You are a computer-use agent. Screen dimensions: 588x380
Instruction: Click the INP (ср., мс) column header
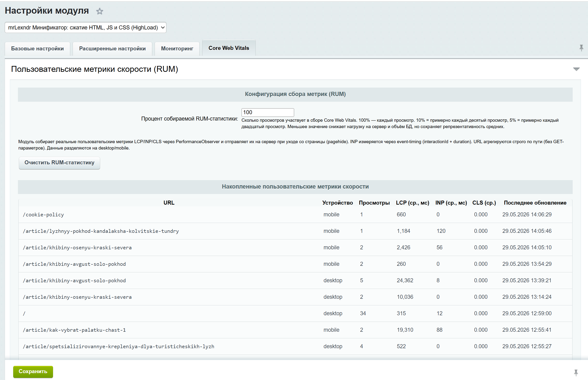click(451, 203)
